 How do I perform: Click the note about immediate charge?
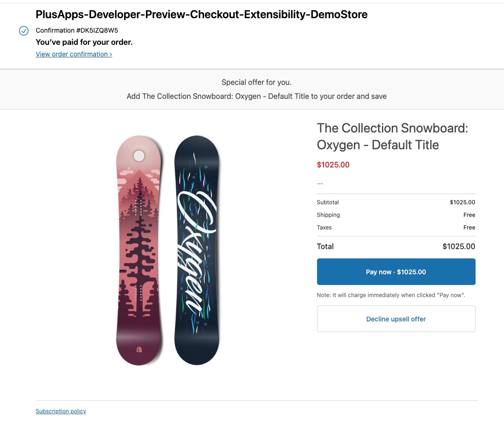tap(391, 295)
